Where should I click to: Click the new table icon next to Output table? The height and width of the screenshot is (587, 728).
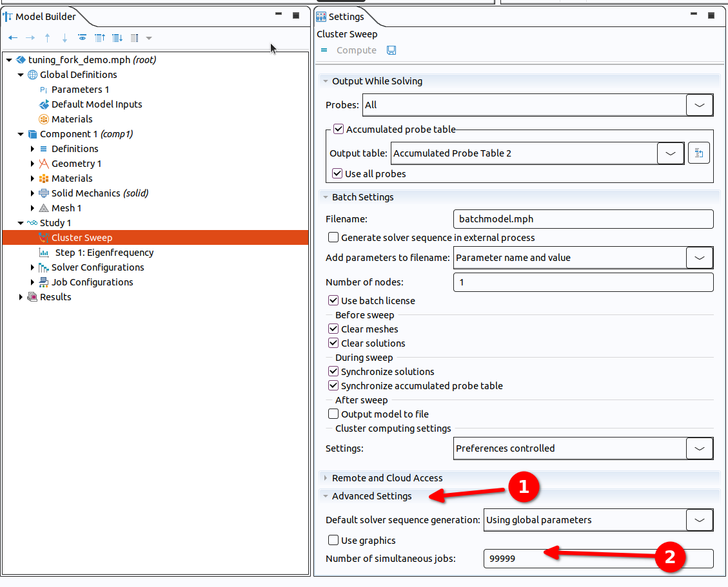click(699, 153)
